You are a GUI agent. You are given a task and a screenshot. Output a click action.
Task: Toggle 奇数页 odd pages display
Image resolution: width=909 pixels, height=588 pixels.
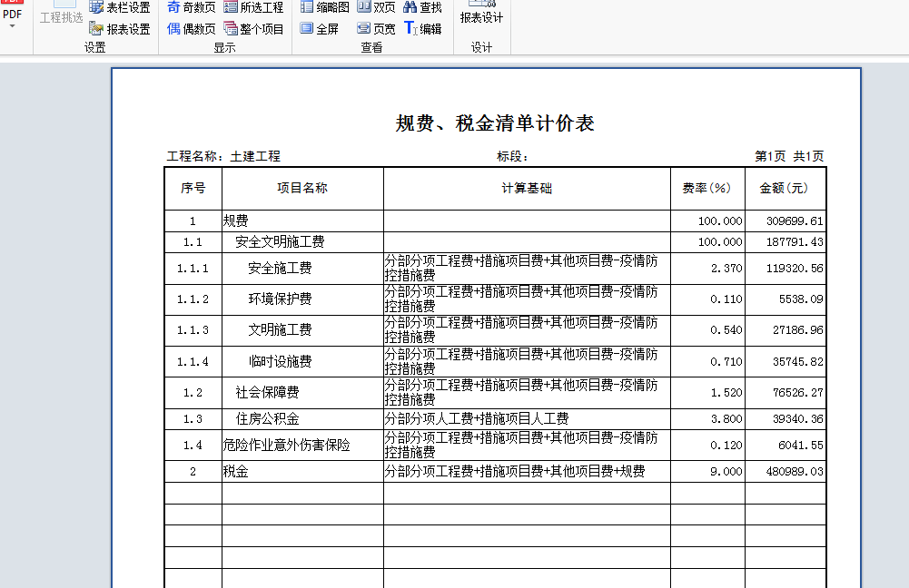click(189, 9)
